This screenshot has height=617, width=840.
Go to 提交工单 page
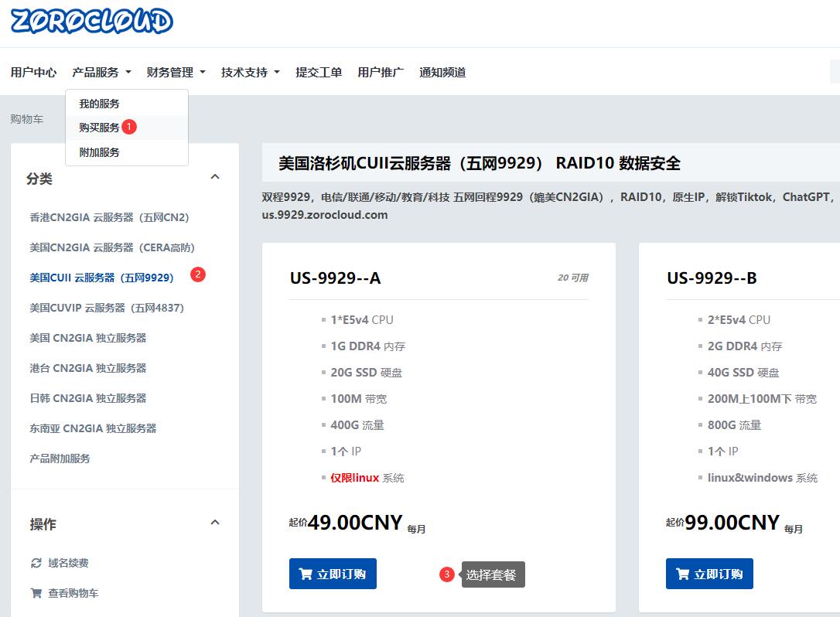(x=319, y=73)
